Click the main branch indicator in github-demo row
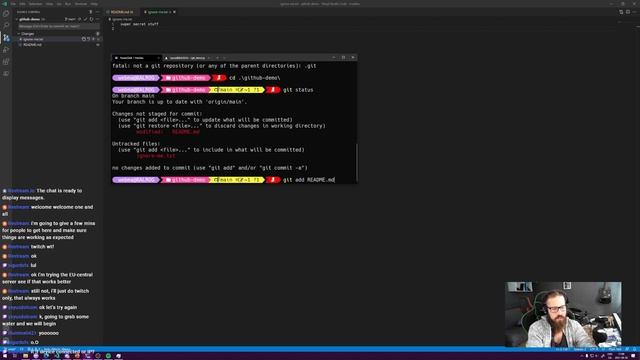The image size is (640, 360). coord(70,19)
